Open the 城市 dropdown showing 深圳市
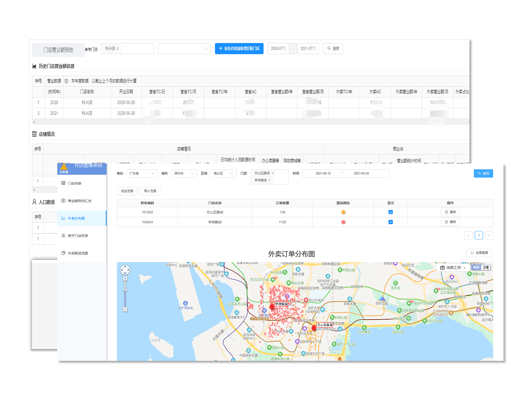Image resolution: width=532 pixels, height=399 pixels. (x=184, y=173)
